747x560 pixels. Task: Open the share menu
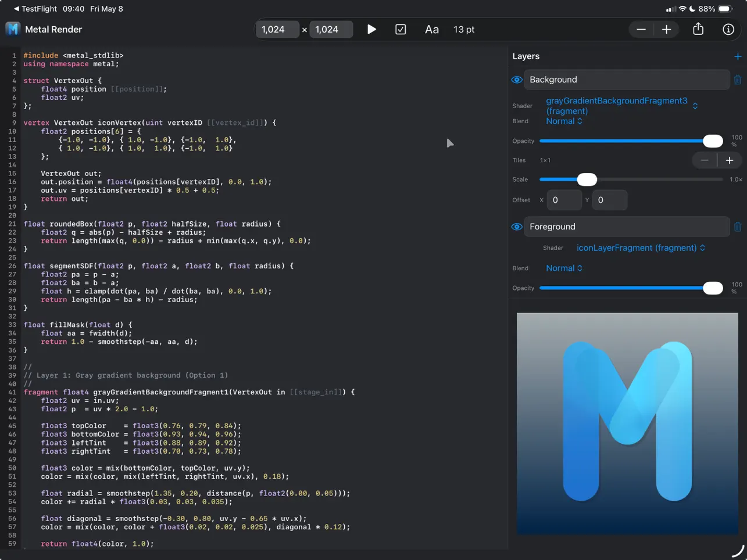point(698,28)
